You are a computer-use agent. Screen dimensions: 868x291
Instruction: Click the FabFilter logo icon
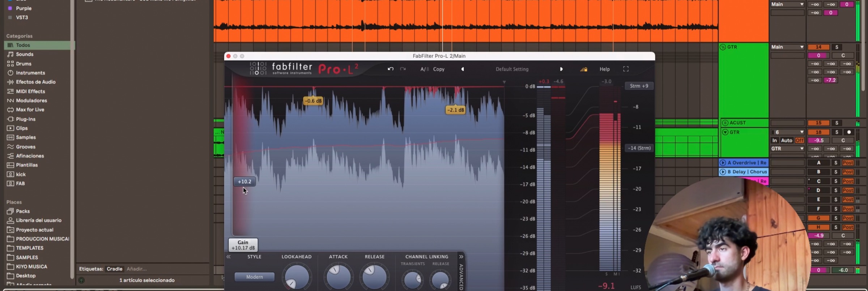coord(258,68)
